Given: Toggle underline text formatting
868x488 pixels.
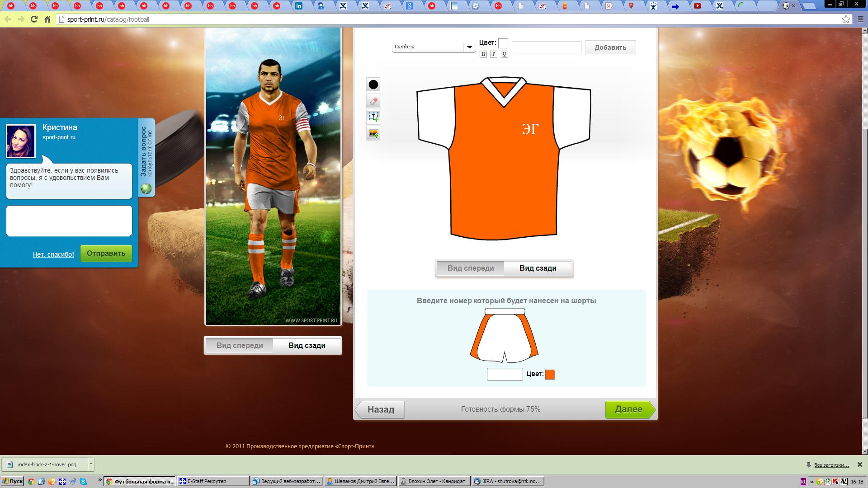Looking at the screenshot, I should coord(505,54).
